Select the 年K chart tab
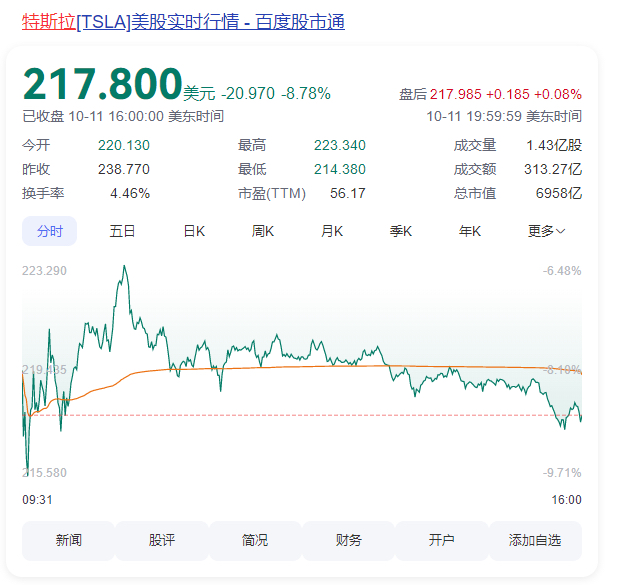The height and width of the screenshot is (585, 619). coord(470,231)
